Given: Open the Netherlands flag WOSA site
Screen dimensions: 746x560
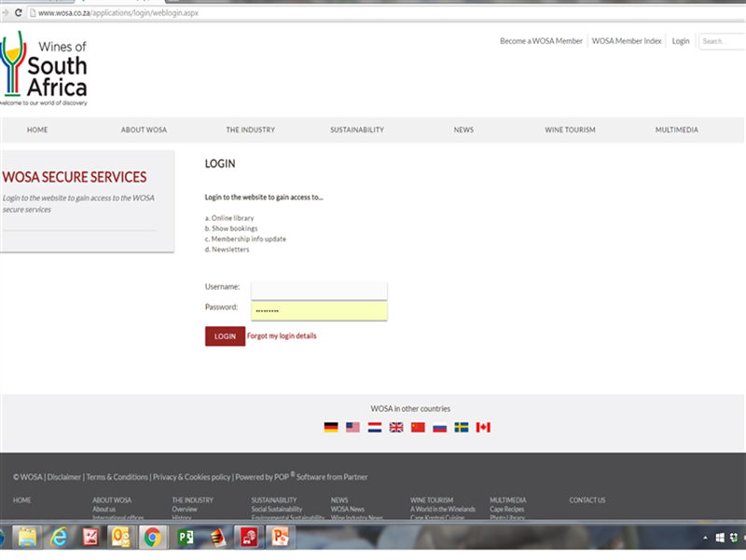Looking at the screenshot, I should [375, 427].
